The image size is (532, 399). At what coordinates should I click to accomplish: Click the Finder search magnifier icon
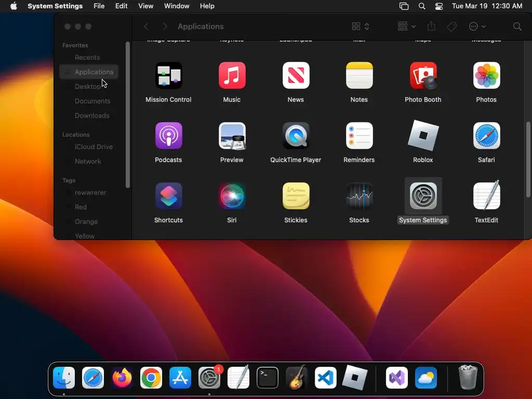coord(517,26)
